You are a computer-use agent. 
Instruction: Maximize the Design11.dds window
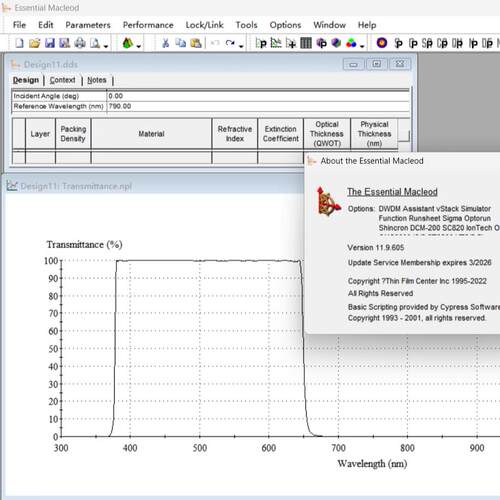tap(377, 64)
